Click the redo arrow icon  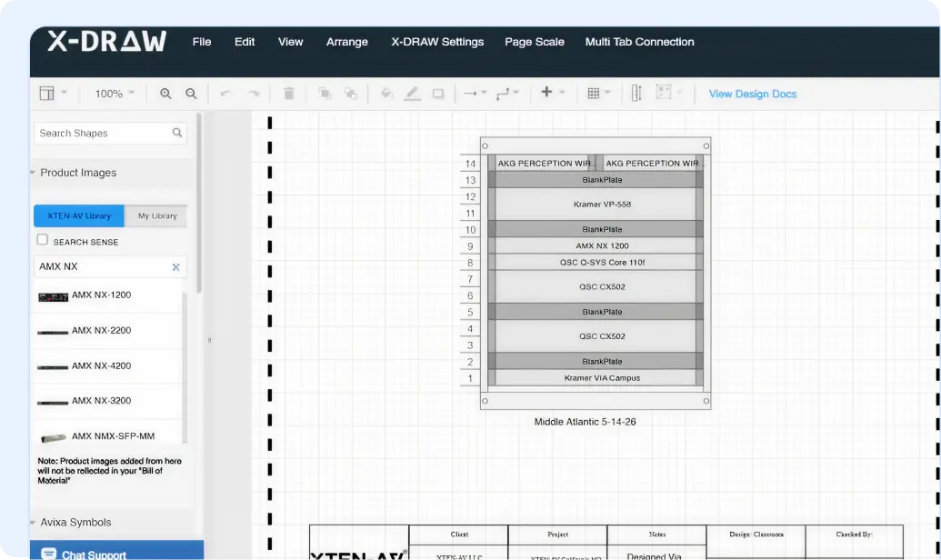(254, 94)
